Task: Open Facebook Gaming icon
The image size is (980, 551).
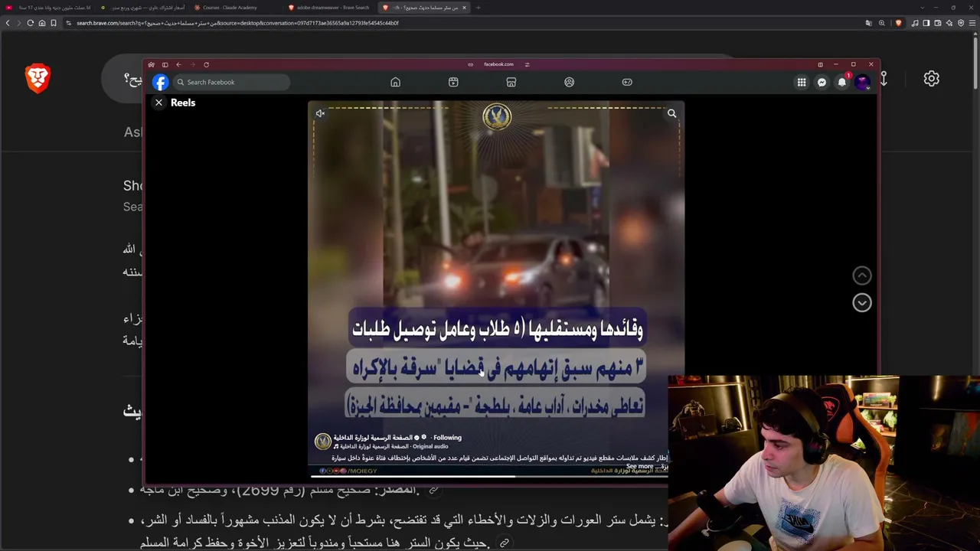Action: click(627, 83)
